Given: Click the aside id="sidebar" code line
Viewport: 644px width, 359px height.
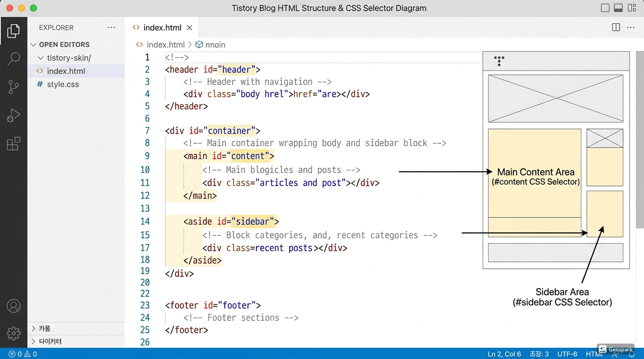Looking at the screenshot, I should point(231,221).
